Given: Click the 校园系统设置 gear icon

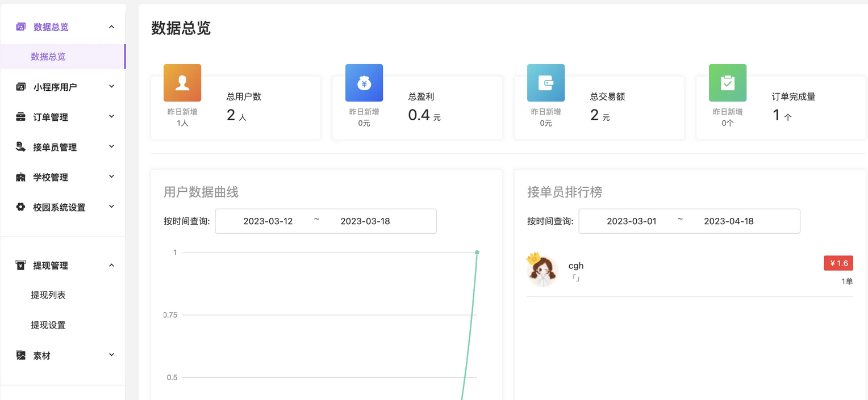Looking at the screenshot, I should click(x=21, y=207).
